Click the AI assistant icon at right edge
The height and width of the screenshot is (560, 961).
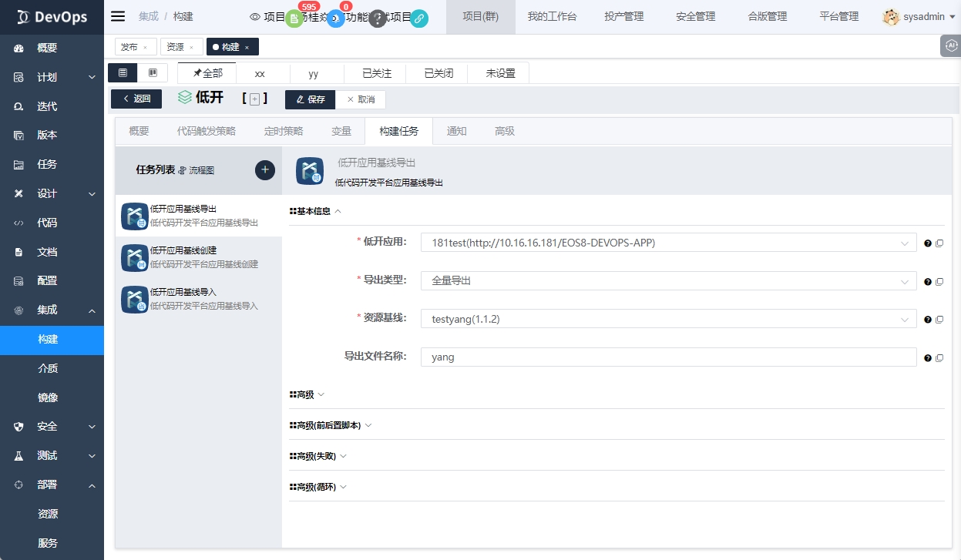(950, 46)
